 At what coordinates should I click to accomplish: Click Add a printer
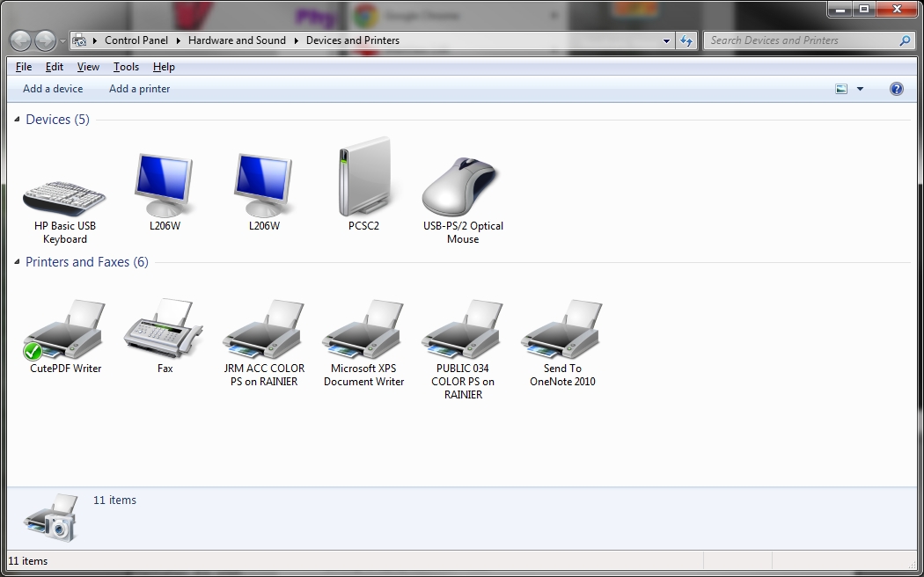click(x=139, y=88)
